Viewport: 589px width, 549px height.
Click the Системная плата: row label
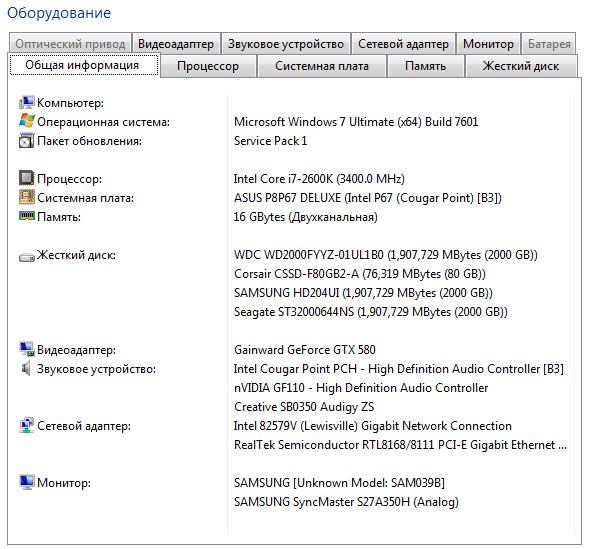[x=85, y=198]
